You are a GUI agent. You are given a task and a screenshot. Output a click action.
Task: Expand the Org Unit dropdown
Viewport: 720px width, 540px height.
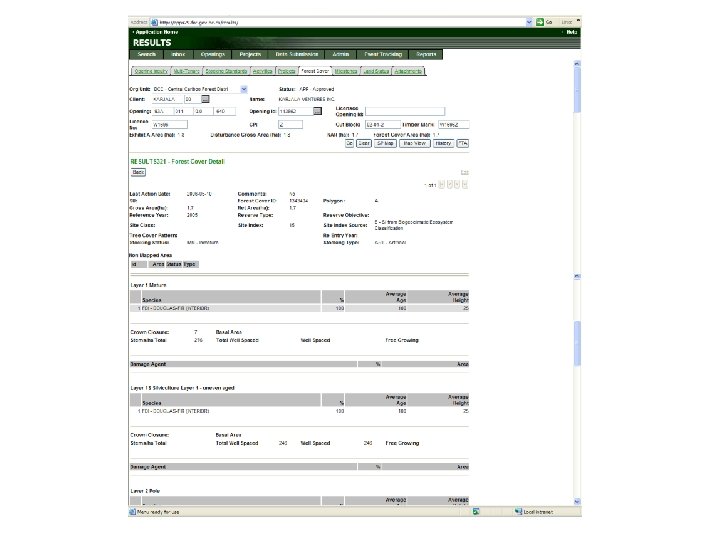click(244, 89)
